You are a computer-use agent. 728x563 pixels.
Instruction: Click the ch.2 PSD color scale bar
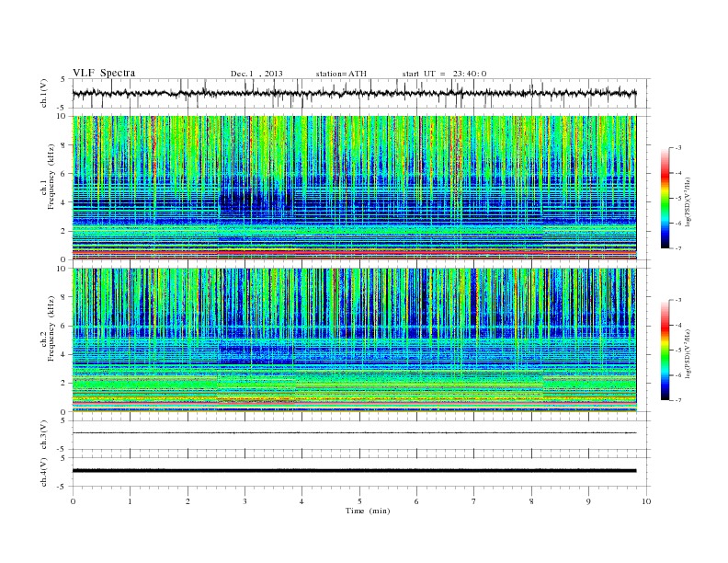pyautogui.click(x=665, y=350)
